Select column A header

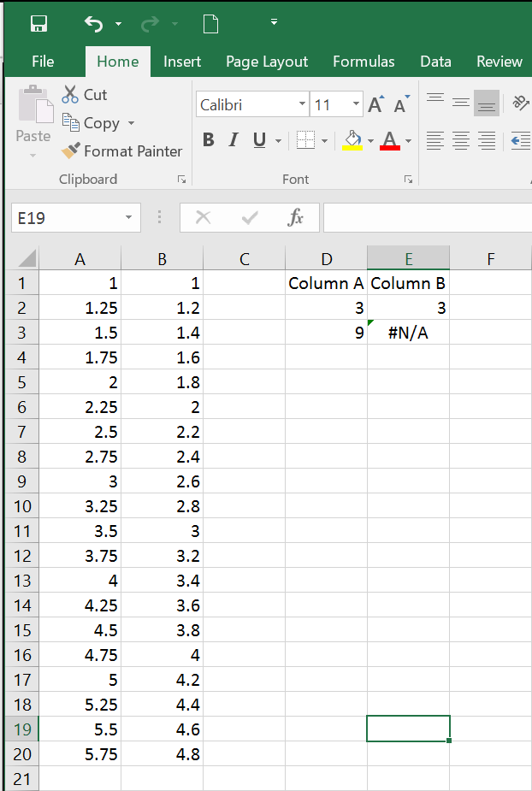pos(80,259)
